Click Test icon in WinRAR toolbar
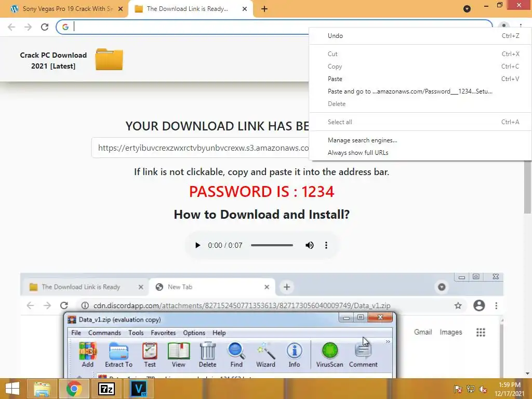This screenshot has height=399, width=532. pos(150,355)
